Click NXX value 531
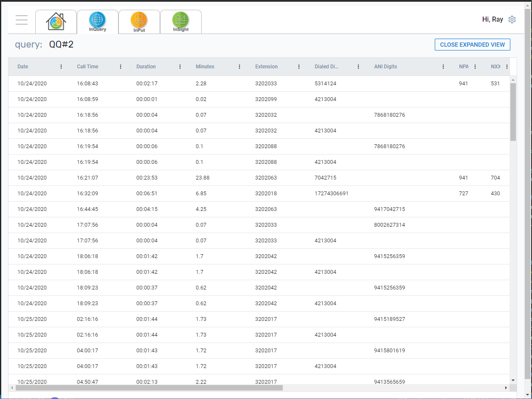 (495, 84)
